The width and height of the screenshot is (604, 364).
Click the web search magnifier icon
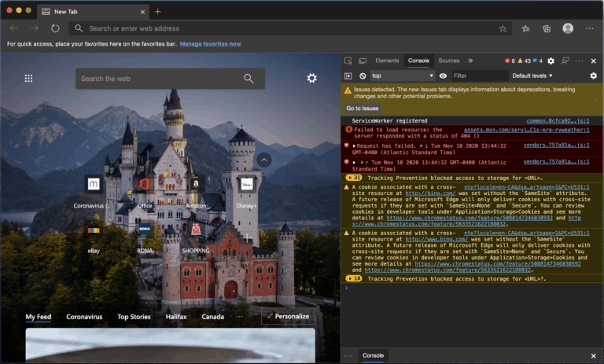[x=249, y=79]
